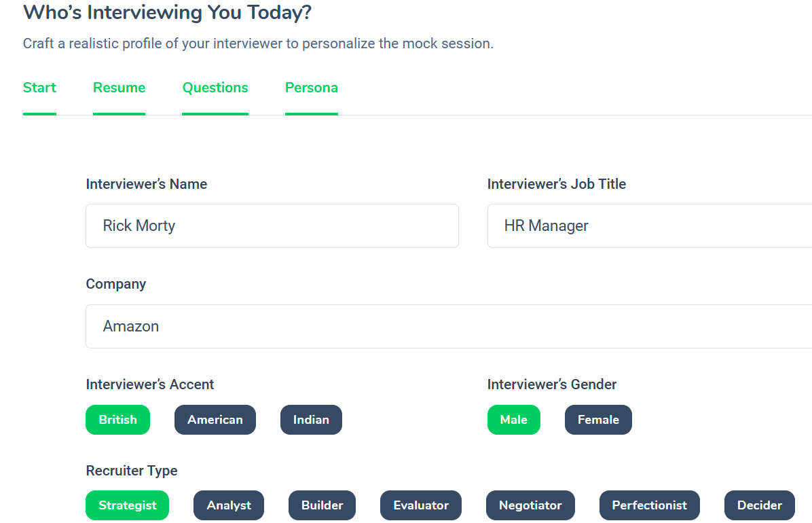Select the Analyst recruiter type
This screenshot has width=812, height=523.
tap(229, 505)
